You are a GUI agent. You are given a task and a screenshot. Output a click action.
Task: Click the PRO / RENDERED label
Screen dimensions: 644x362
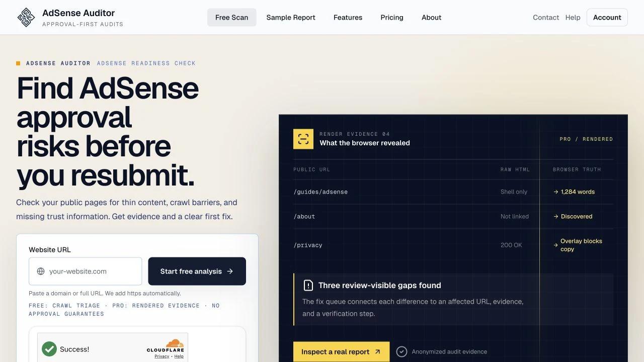click(586, 139)
